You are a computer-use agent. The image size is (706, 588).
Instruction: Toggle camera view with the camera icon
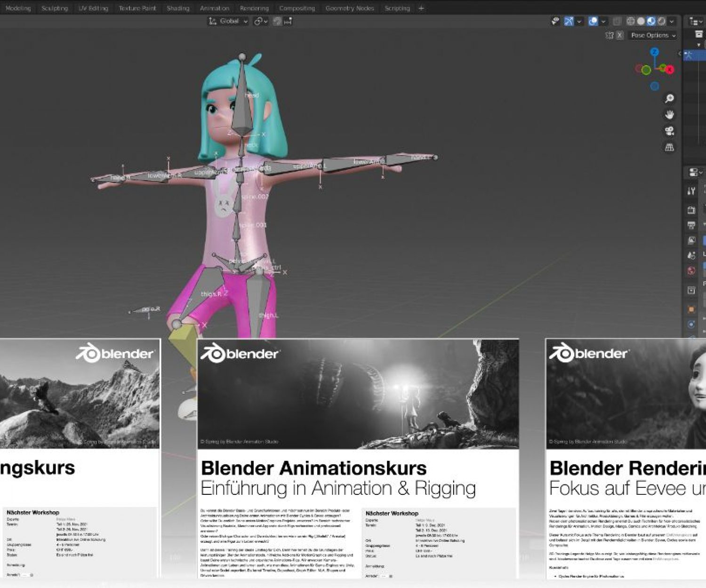tap(669, 131)
